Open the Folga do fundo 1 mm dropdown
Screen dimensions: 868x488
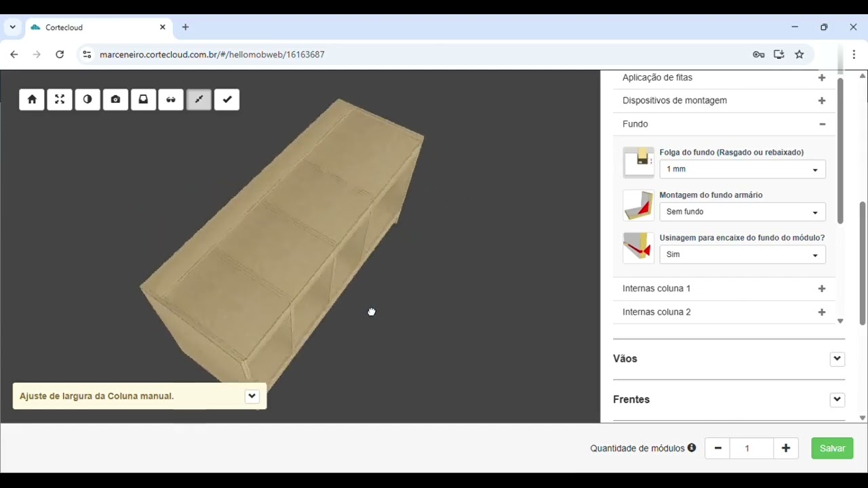(743, 169)
